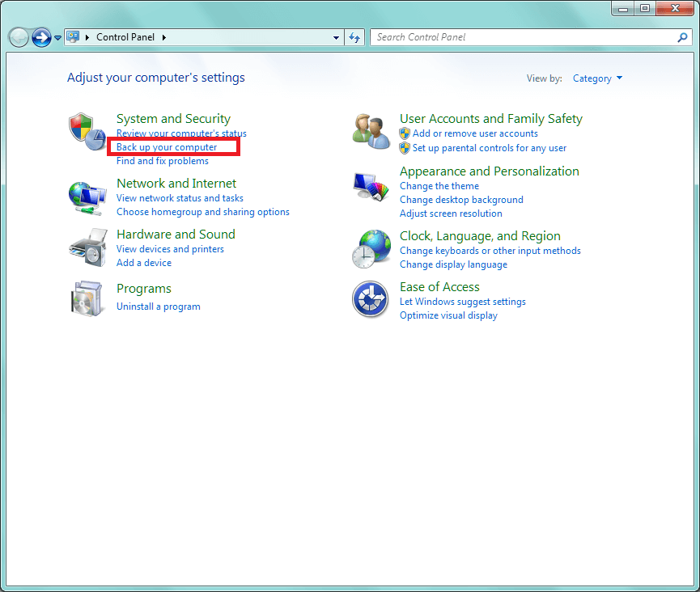The image size is (700, 592).
Task: Click Set up parental controls for any user
Action: click(x=490, y=148)
